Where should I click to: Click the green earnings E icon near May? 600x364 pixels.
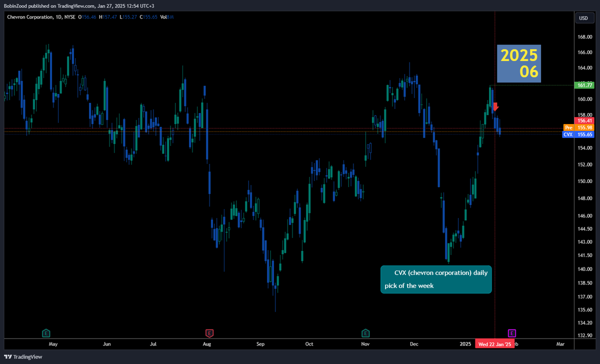pyautogui.click(x=46, y=333)
